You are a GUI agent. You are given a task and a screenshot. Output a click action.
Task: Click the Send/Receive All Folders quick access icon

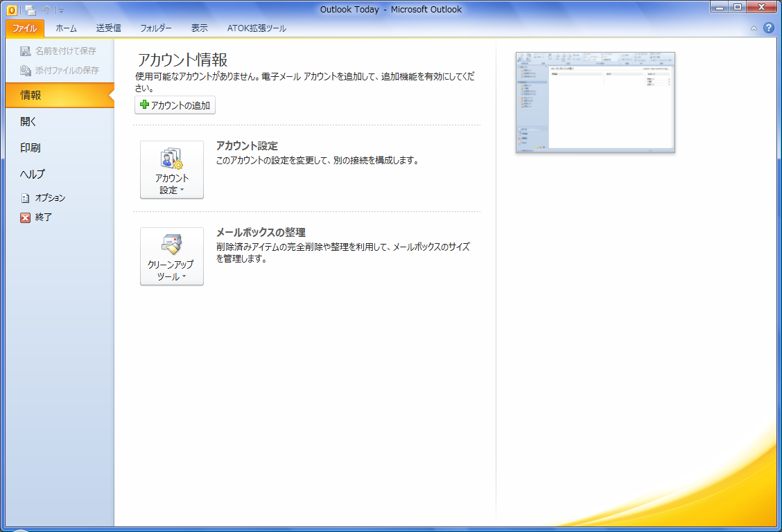click(30, 10)
